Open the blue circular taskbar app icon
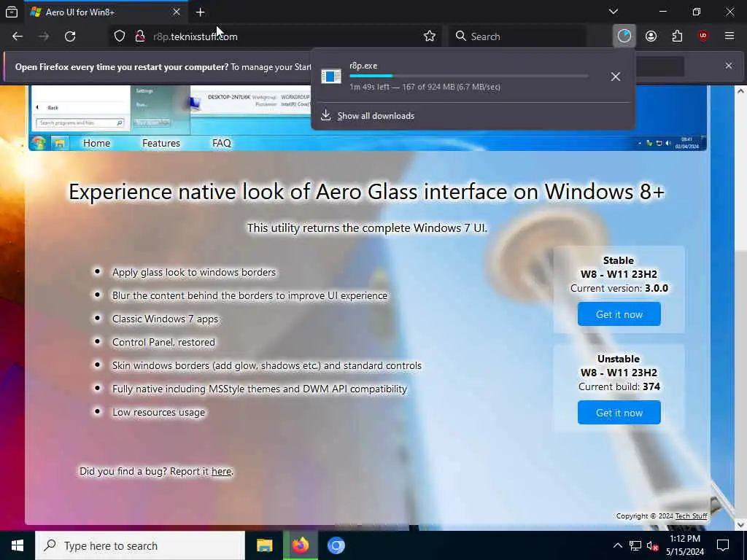747x560 pixels. click(x=336, y=545)
